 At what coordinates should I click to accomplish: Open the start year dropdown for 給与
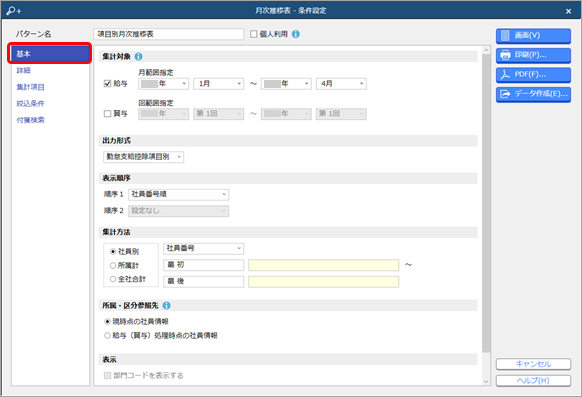click(163, 84)
